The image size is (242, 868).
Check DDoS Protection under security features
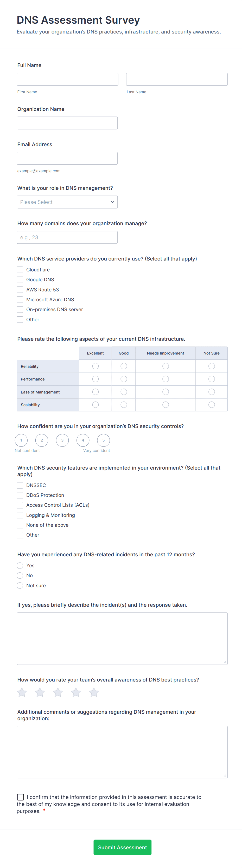[20, 495]
